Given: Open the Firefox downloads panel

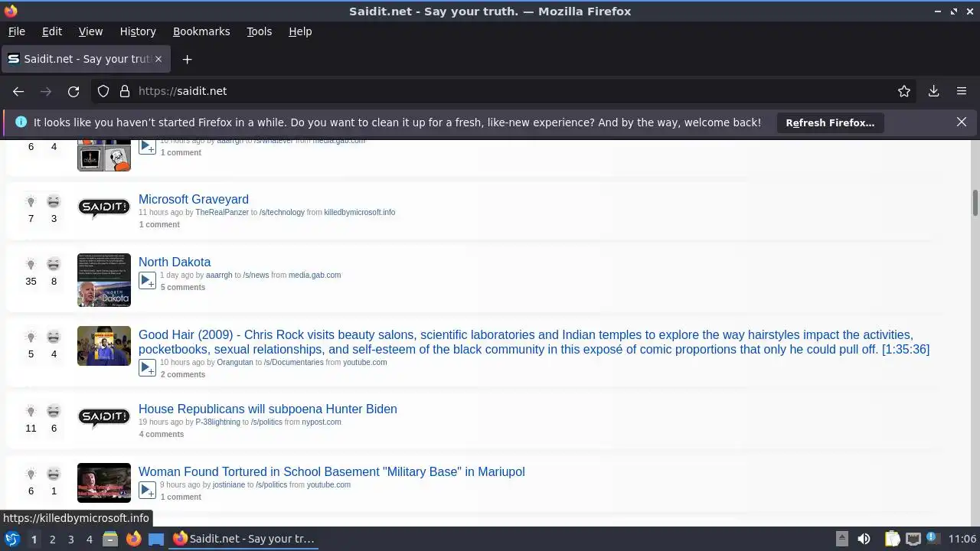Looking at the screenshot, I should coord(933,91).
